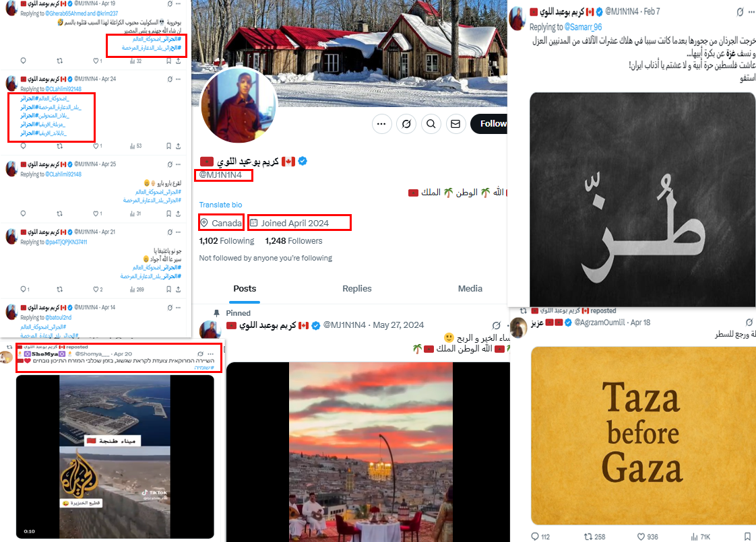Play the pinned sunset rooftop video
Image resolution: width=756 pixels, height=542 pixels.
[x=369, y=452]
